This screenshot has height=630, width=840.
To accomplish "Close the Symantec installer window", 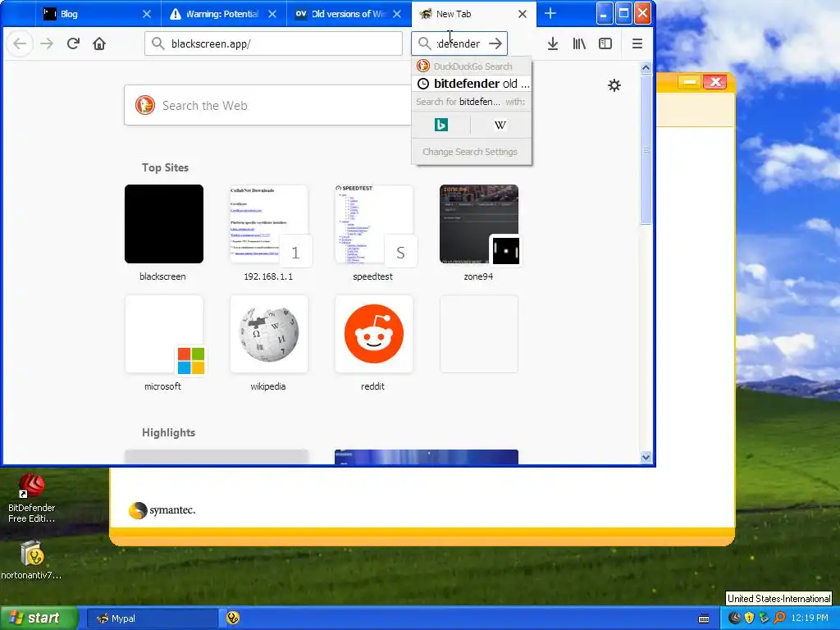I will (x=715, y=82).
